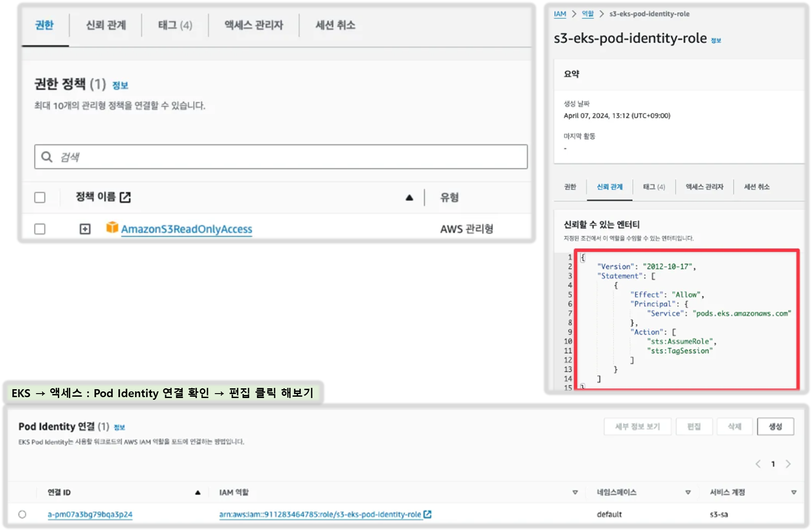The height and width of the screenshot is (531, 812).
Task: Click the magnifier icon in the policy search box
Action: pos(47,157)
